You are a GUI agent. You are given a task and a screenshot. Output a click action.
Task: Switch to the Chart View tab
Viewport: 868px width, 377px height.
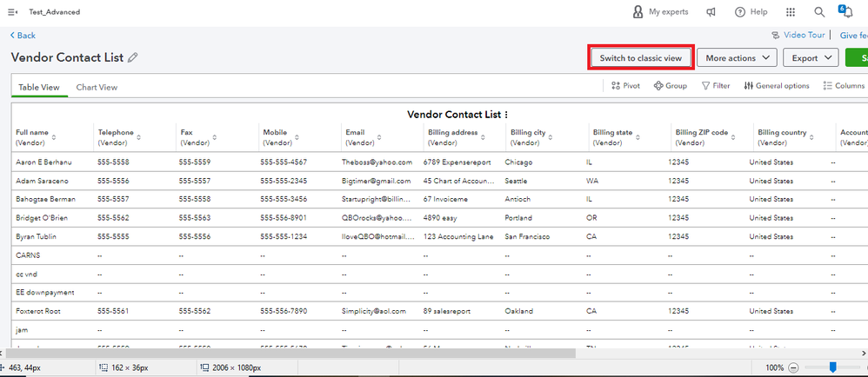click(x=97, y=87)
